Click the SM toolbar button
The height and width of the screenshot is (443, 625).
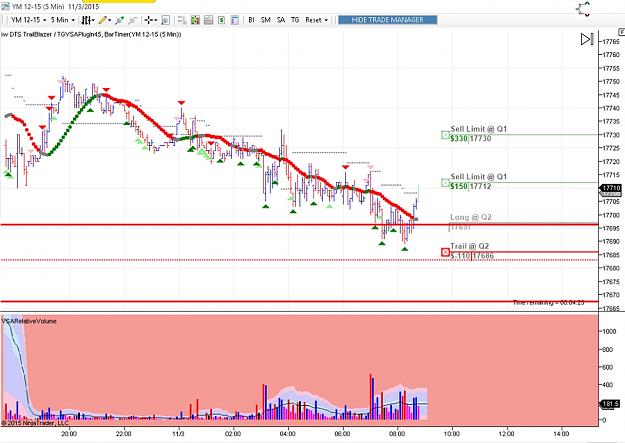266,20
